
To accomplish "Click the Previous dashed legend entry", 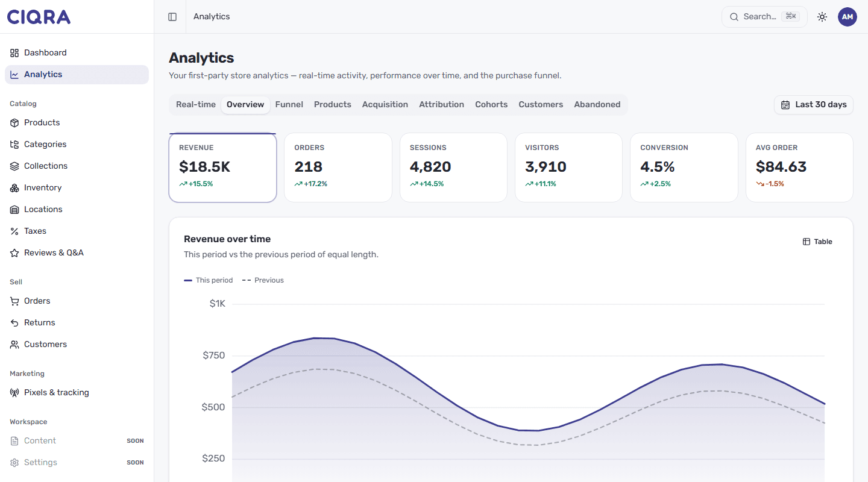I will (x=263, y=280).
